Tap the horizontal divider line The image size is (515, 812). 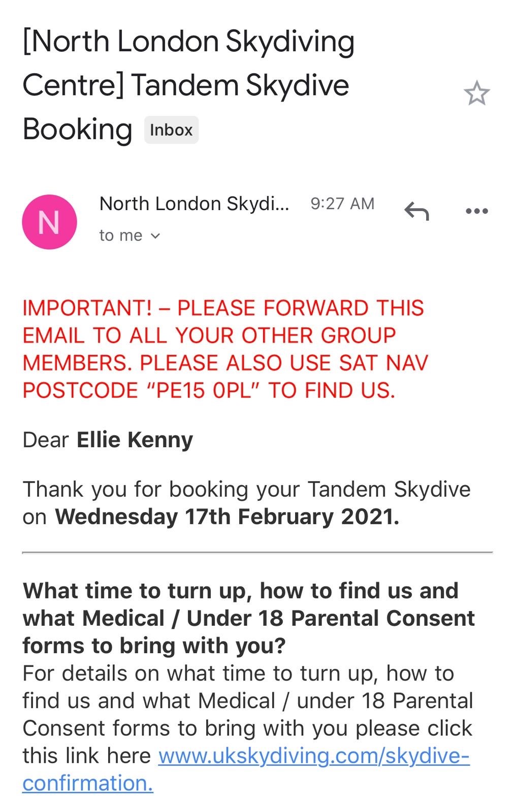pos(257,552)
